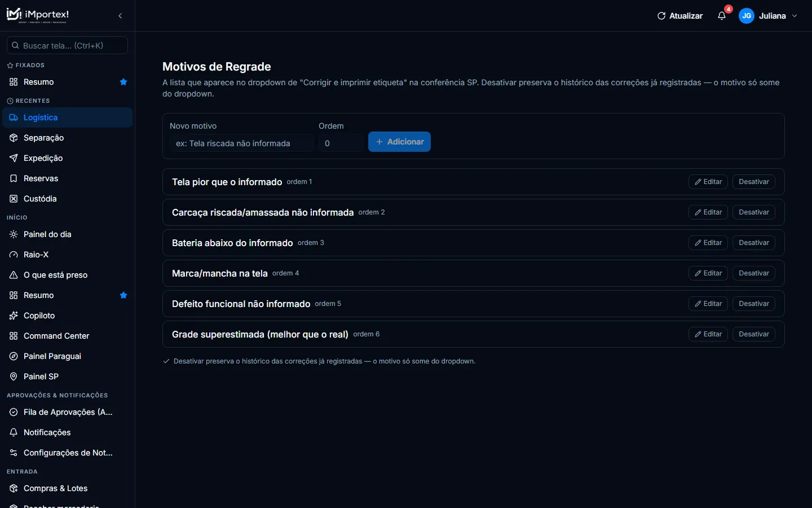Click 'Bateria abaixo do informado' text
812x508 pixels.
232,243
